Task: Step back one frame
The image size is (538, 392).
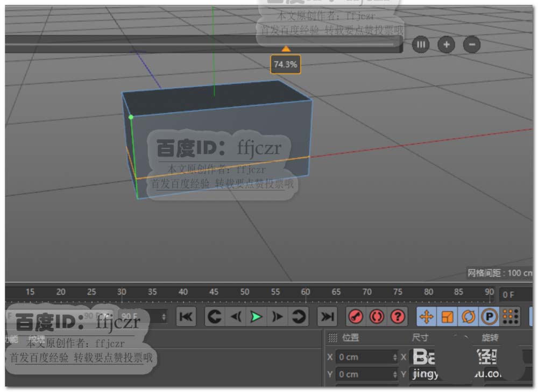Action: [x=236, y=316]
